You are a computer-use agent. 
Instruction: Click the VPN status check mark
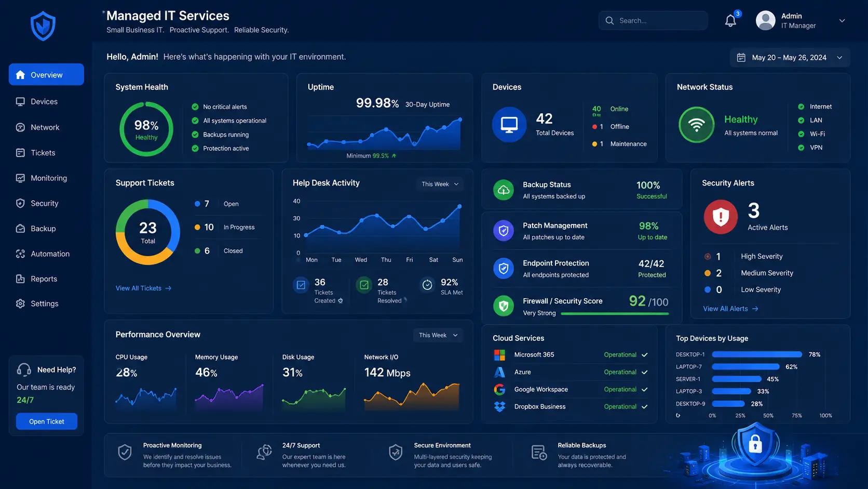click(801, 148)
